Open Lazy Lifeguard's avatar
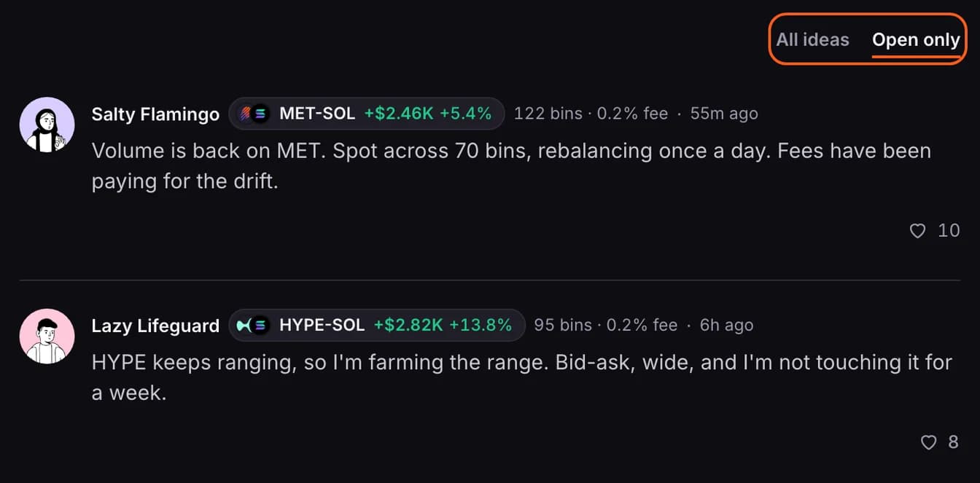The image size is (980, 483). coord(47,336)
